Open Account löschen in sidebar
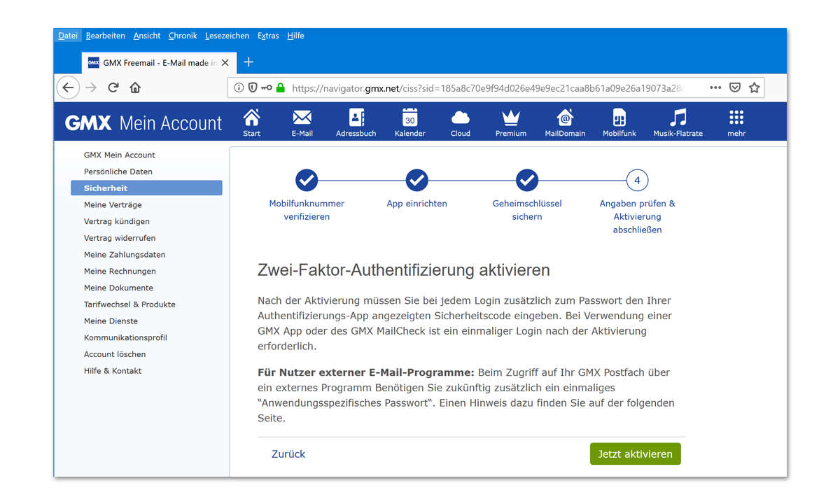840x504 pixels. pyautogui.click(x=115, y=354)
